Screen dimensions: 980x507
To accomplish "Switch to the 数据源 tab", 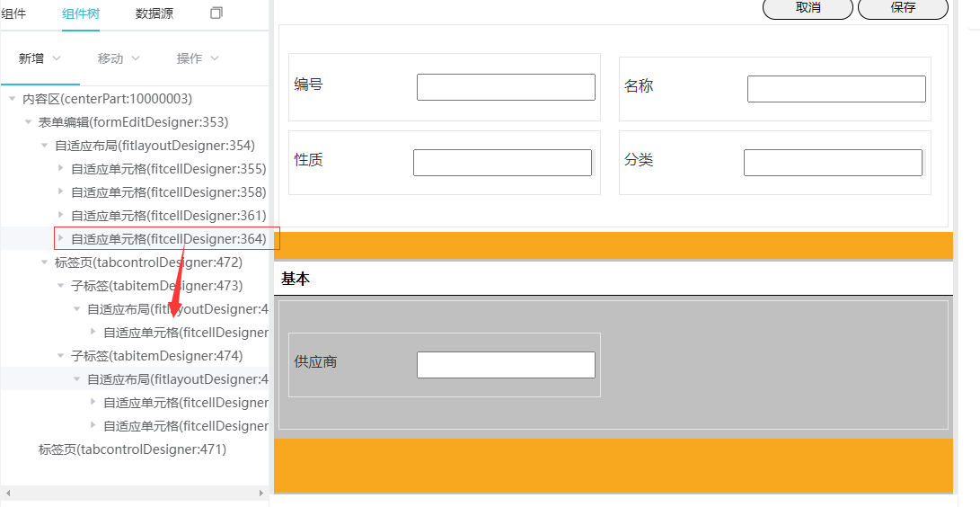I will (x=155, y=13).
